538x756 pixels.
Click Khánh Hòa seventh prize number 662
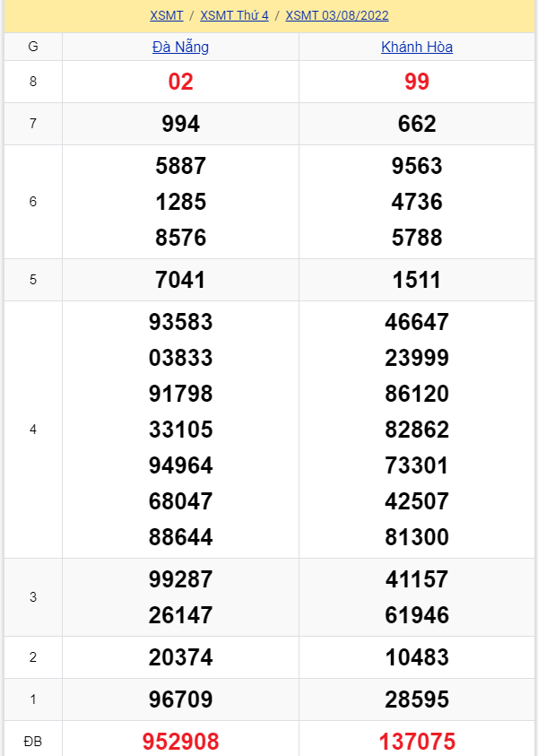point(417,124)
